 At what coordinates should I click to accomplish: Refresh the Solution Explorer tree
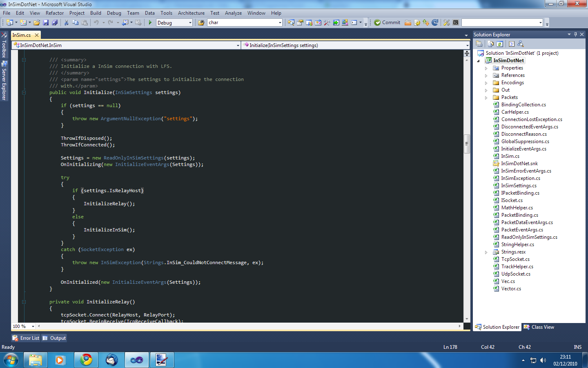coord(500,44)
